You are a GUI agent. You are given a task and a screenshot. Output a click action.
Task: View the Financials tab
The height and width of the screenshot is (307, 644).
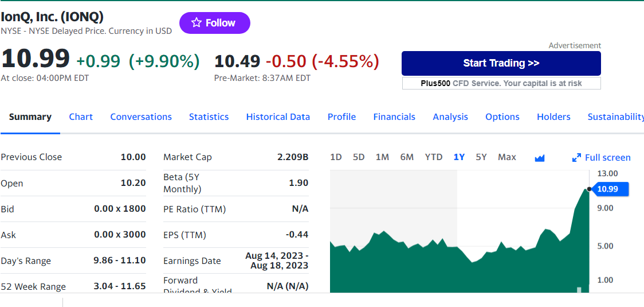click(394, 117)
